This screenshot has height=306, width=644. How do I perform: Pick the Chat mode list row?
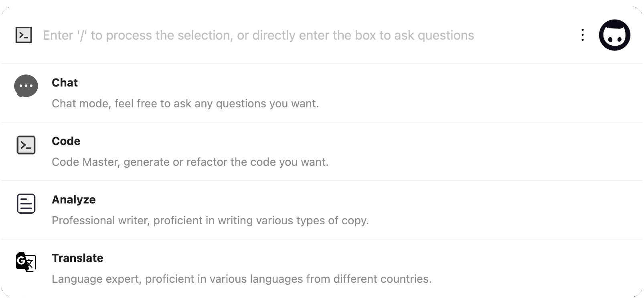point(322,93)
